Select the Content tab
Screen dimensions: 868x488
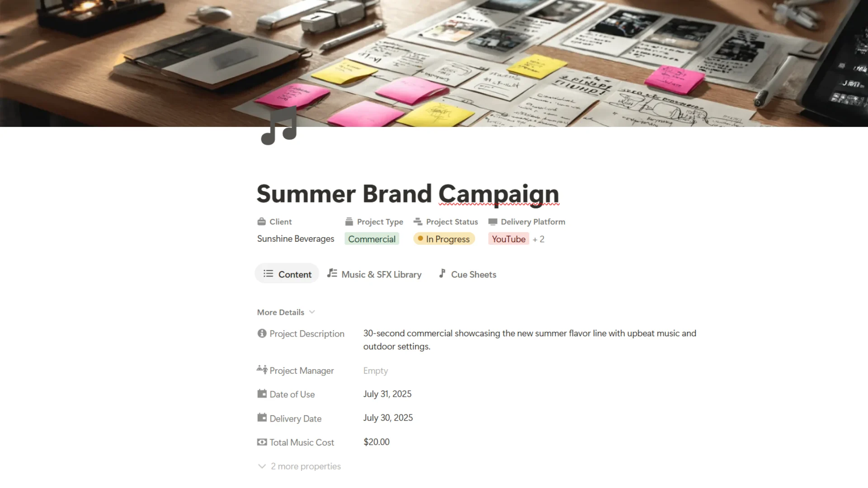(287, 274)
